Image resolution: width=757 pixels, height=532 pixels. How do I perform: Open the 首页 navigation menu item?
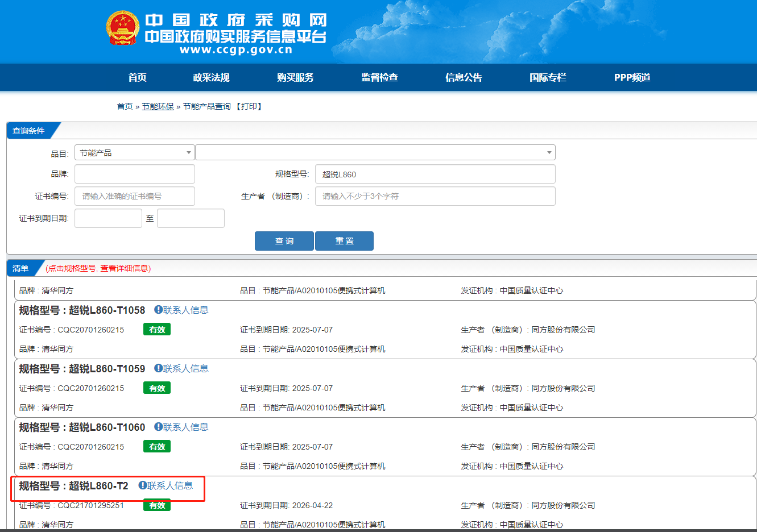pyautogui.click(x=138, y=77)
